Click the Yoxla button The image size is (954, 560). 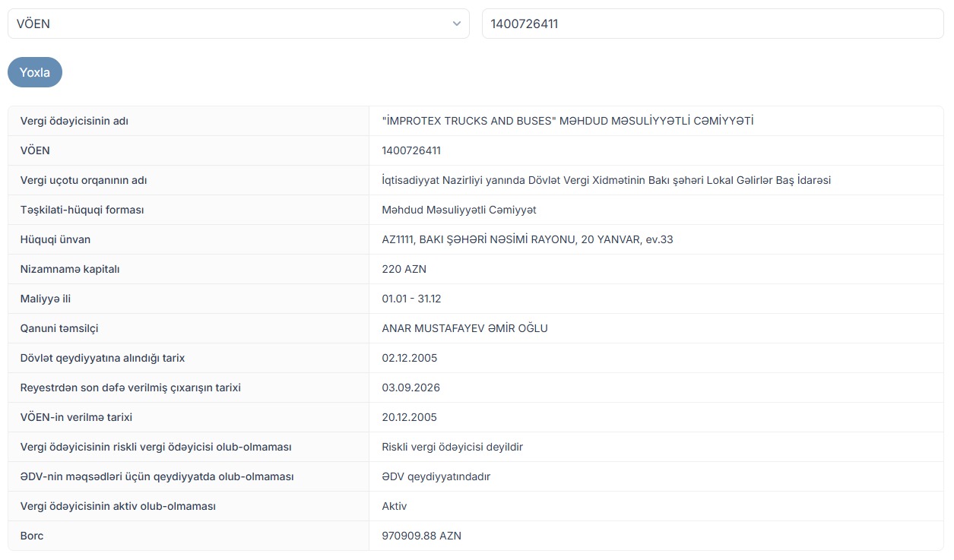click(35, 72)
